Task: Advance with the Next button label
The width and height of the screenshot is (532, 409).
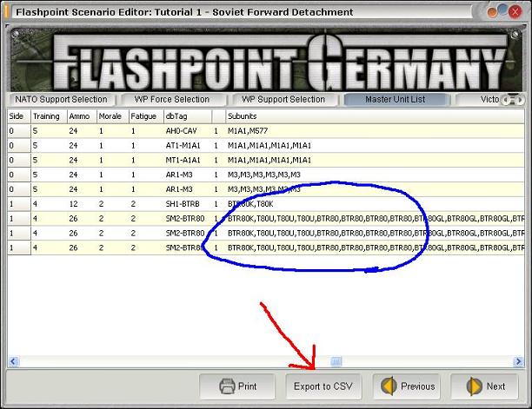Action: (x=495, y=386)
